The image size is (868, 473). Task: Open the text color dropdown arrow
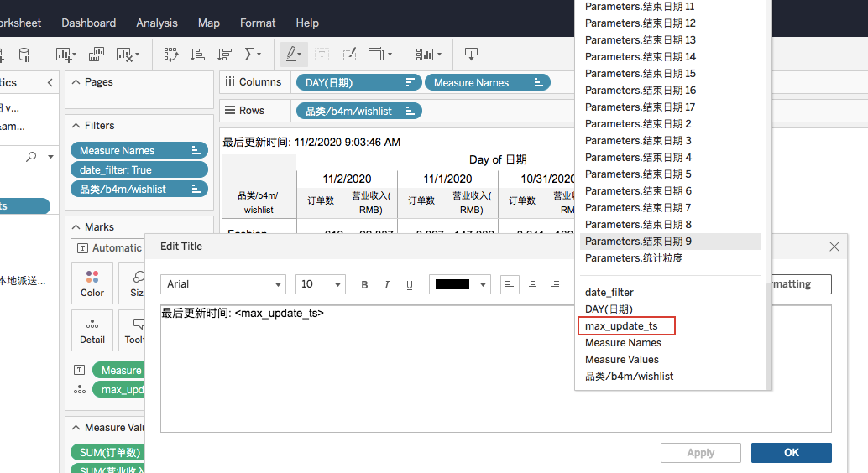point(483,284)
